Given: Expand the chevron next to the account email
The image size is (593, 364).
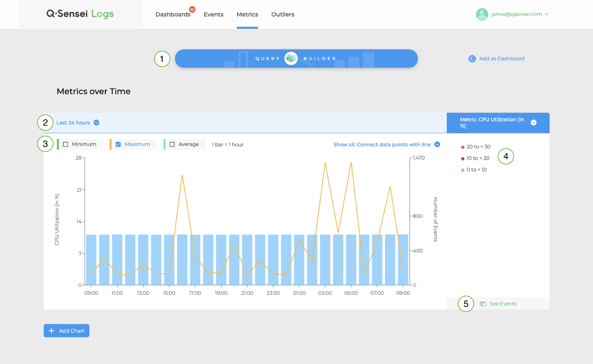Looking at the screenshot, I should click(546, 14).
